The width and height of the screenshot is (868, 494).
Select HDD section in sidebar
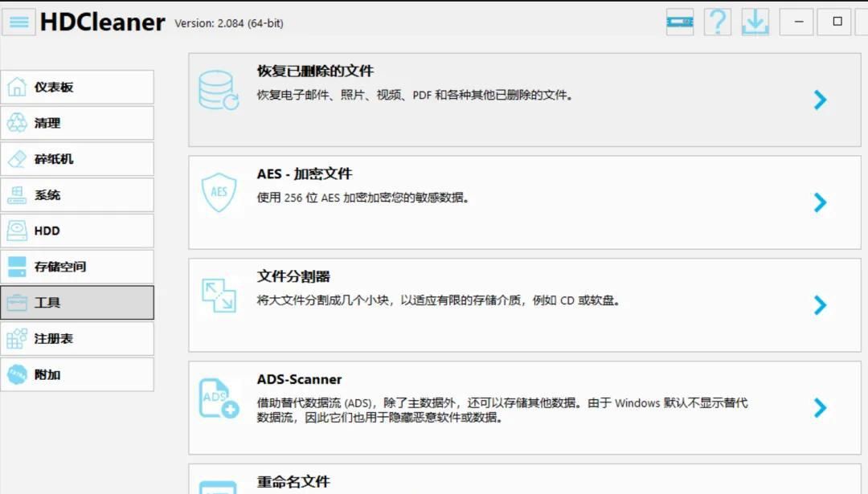point(77,231)
